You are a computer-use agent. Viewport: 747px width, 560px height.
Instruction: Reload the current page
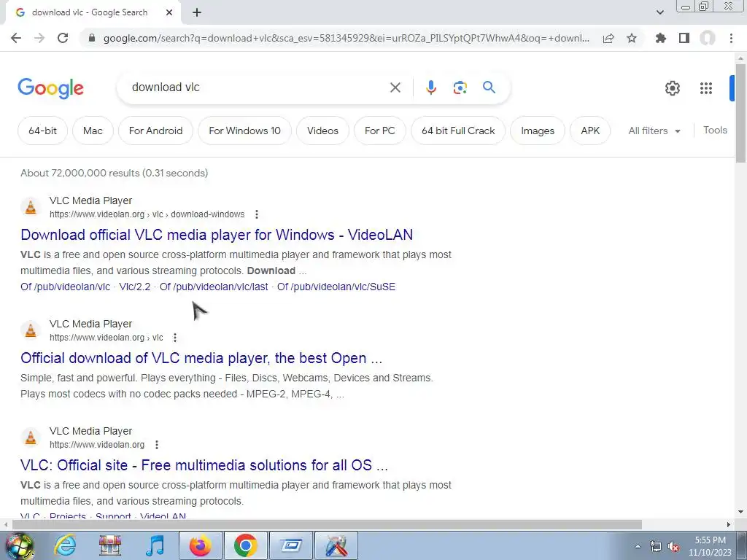click(x=63, y=38)
